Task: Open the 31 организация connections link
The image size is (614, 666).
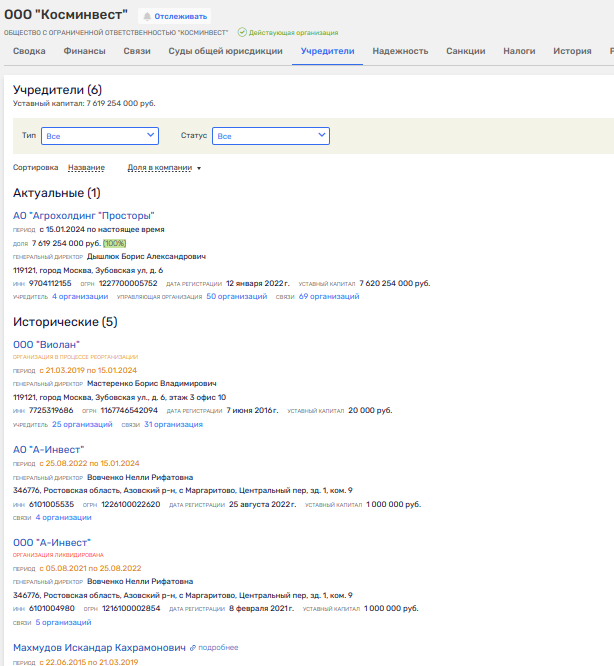Action: point(173,424)
